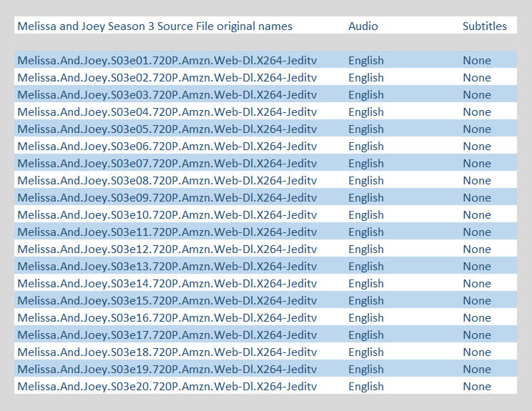Click None subtitles cell in S03e13 row
Image resolution: width=532 pixels, height=411 pixels.
pyautogui.click(x=477, y=267)
